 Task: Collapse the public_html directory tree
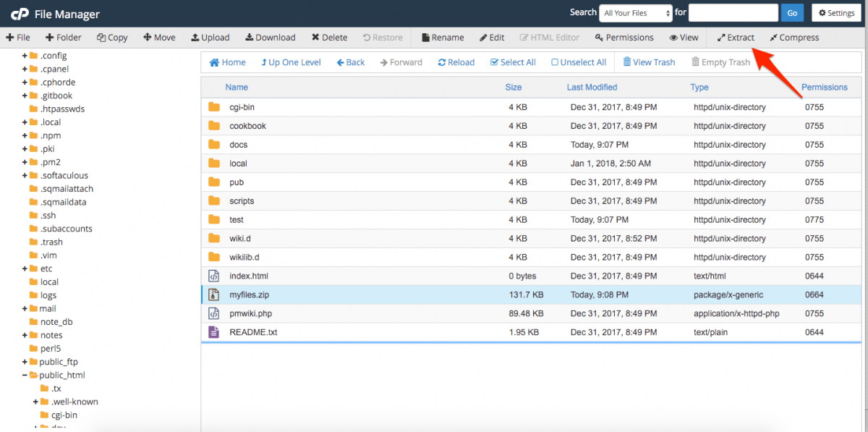(x=24, y=375)
